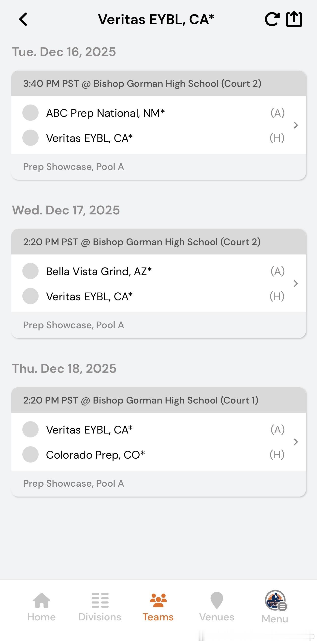Tap the share icon in header
The height and width of the screenshot is (644, 317).
[294, 19]
